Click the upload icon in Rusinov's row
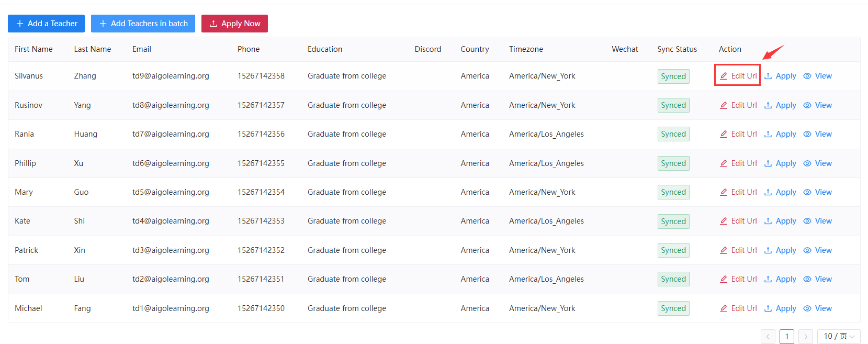This screenshot has width=868, height=344. coord(768,105)
